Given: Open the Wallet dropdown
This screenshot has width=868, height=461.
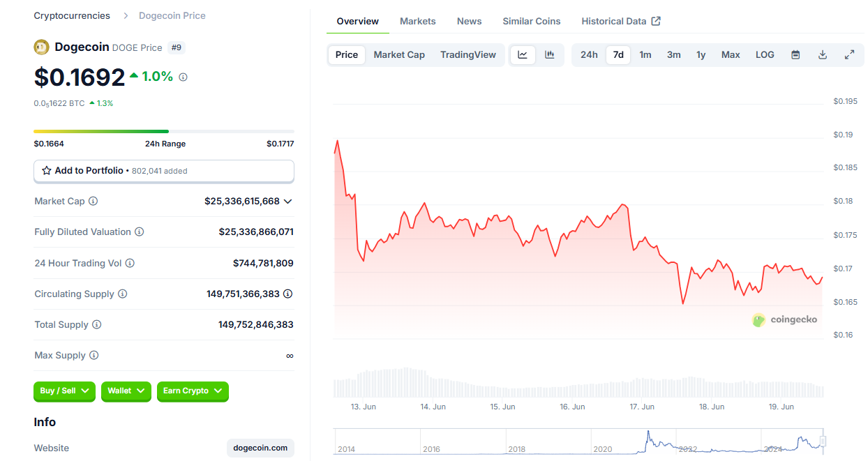Looking at the screenshot, I should 126,391.
